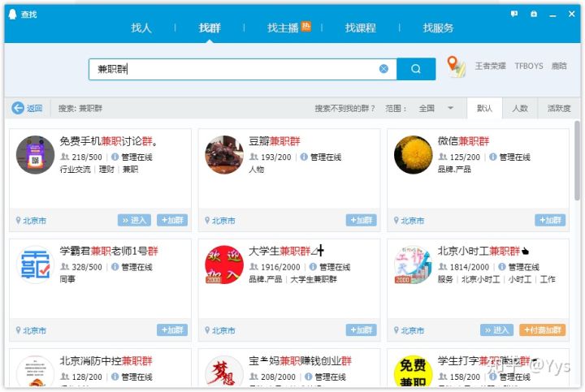Click the 行业交流 tag
Screen dimensions: 585x392
pyautogui.click(x=75, y=169)
